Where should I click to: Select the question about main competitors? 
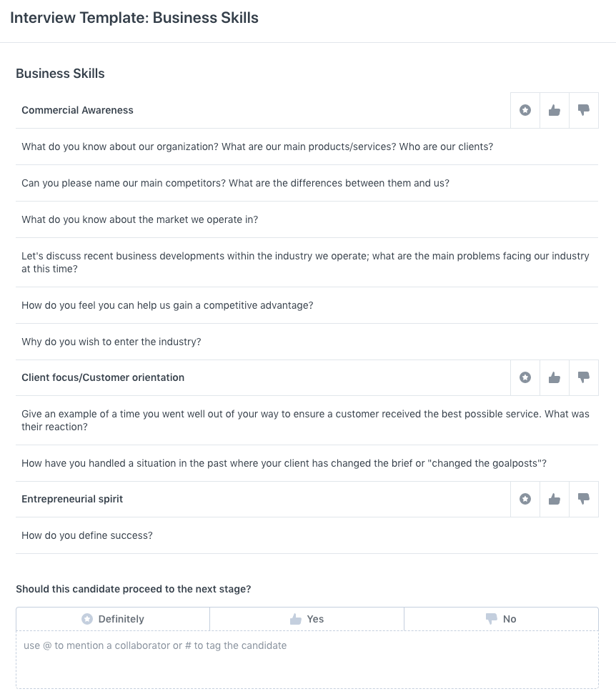click(236, 183)
